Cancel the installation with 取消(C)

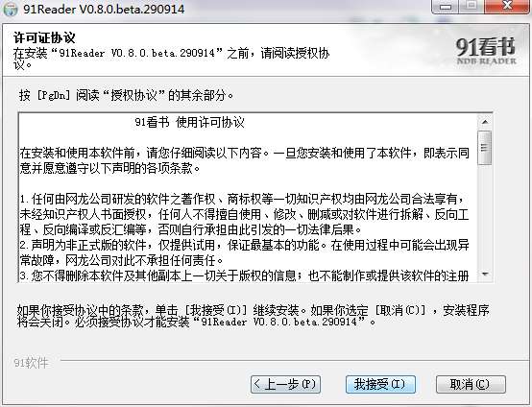click(471, 384)
